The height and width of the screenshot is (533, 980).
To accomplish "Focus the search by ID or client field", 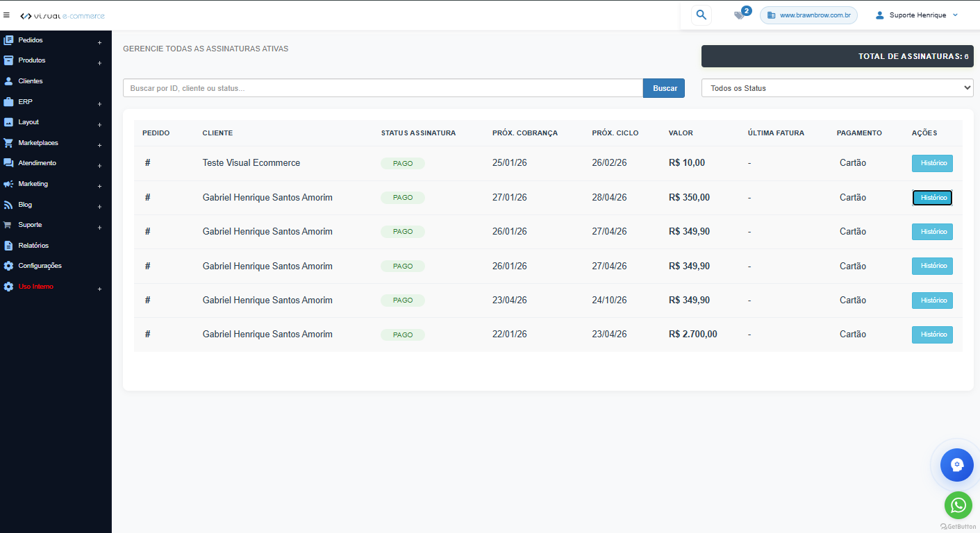I will (x=383, y=88).
